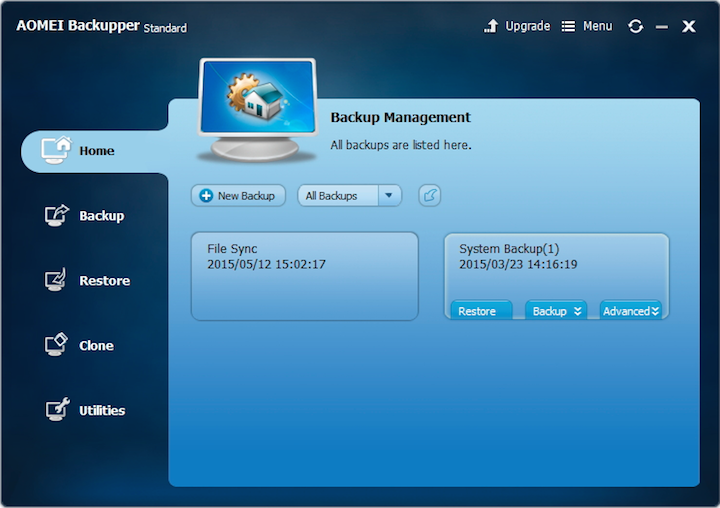Click Restore on System Backup(1) card
Image resolution: width=720 pixels, height=508 pixels.
481,310
